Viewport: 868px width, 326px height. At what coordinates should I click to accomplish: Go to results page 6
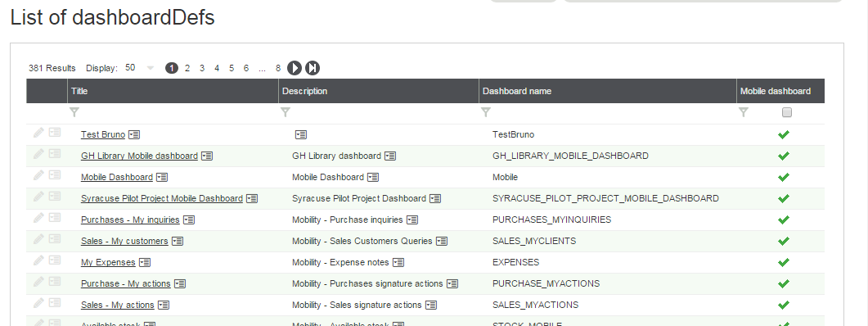pos(246,68)
